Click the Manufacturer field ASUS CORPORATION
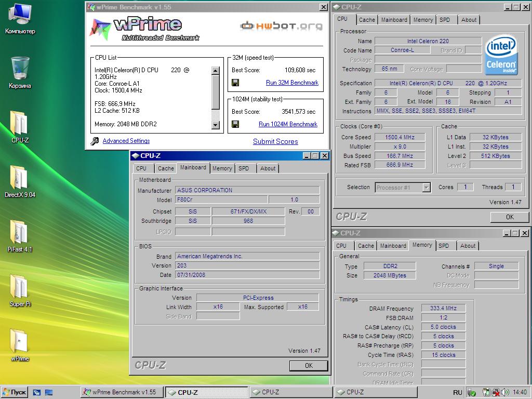This screenshot has width=532, height=399. point(247,190)
